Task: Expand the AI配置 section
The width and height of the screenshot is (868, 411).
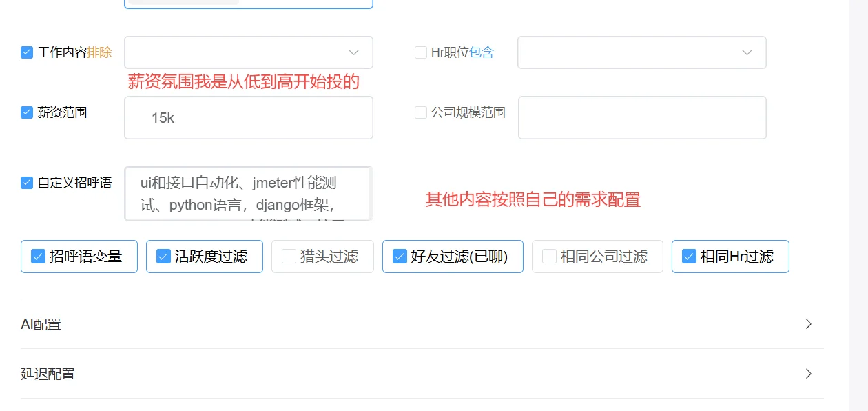Action: point(41,324)
